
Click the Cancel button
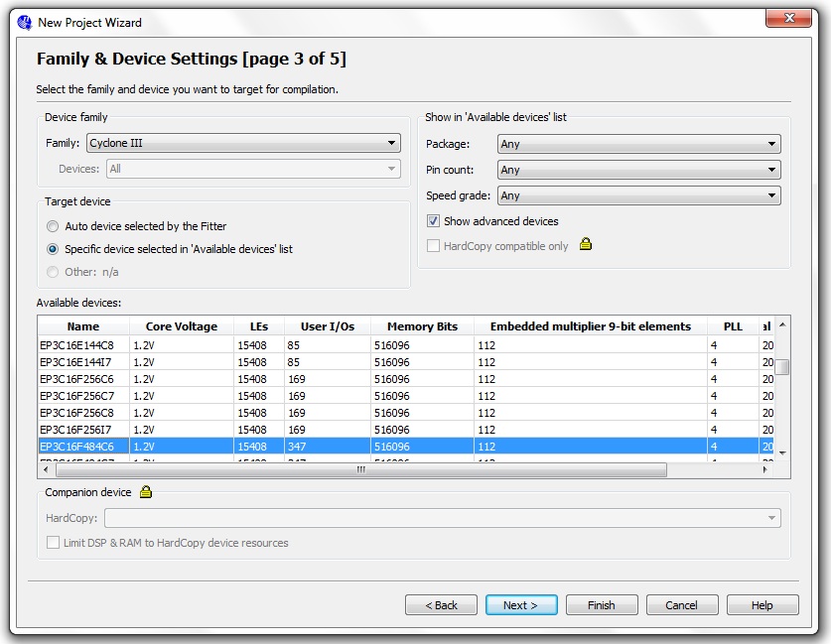point(682,604)
